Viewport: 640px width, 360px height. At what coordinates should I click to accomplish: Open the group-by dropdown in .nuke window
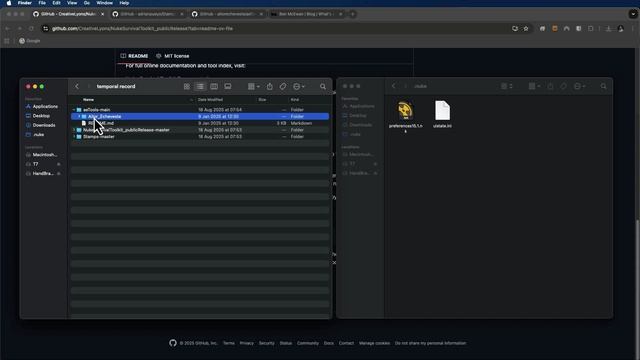tap(534, 86)
